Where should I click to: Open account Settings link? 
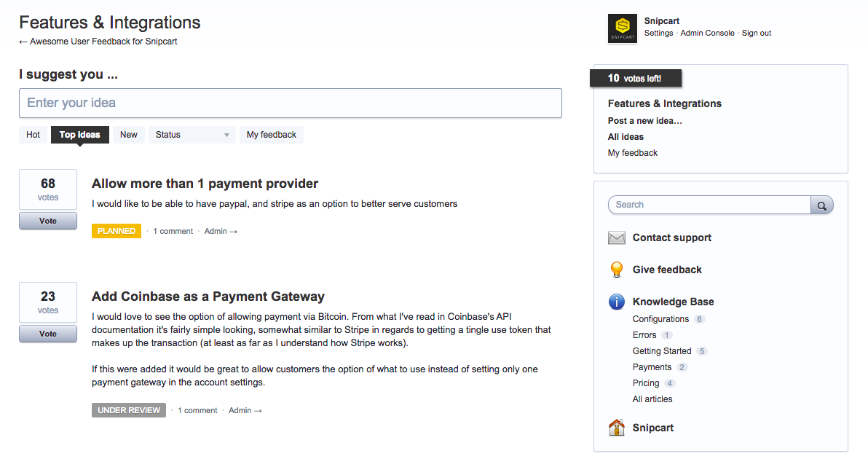click(659, 34)
